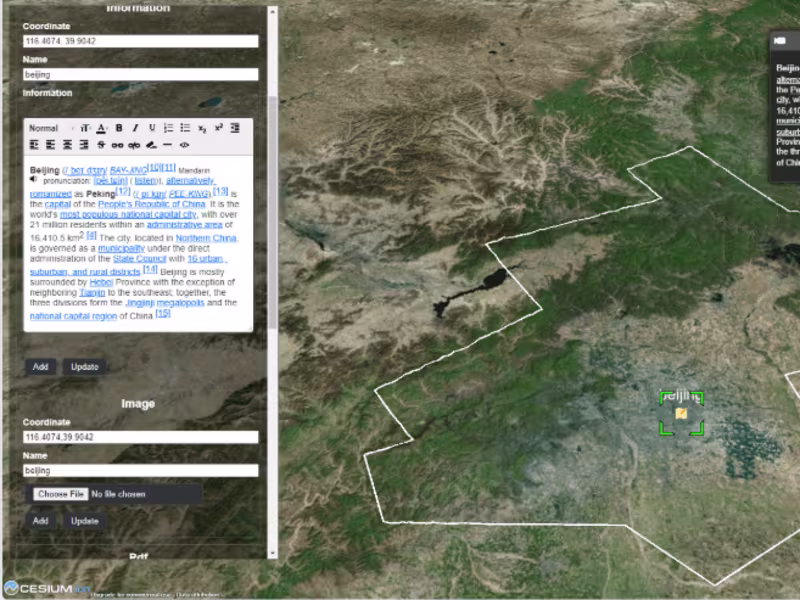Open the 'romanized' link
This screenshot has width=800, height=600.
tap(51, 194)
